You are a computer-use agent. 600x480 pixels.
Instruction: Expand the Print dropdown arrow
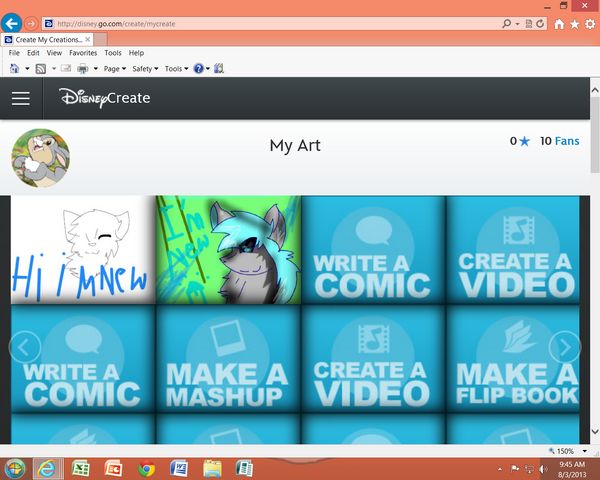coord(96,69)
